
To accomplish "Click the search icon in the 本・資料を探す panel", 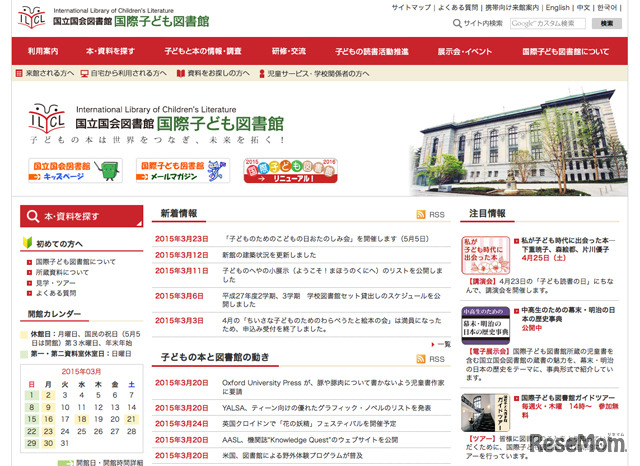I will pos(33,216).
